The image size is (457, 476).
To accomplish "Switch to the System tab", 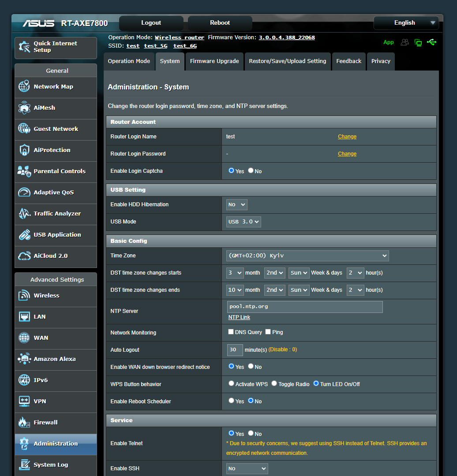I will pyautogui.click(x=170, y=61).
